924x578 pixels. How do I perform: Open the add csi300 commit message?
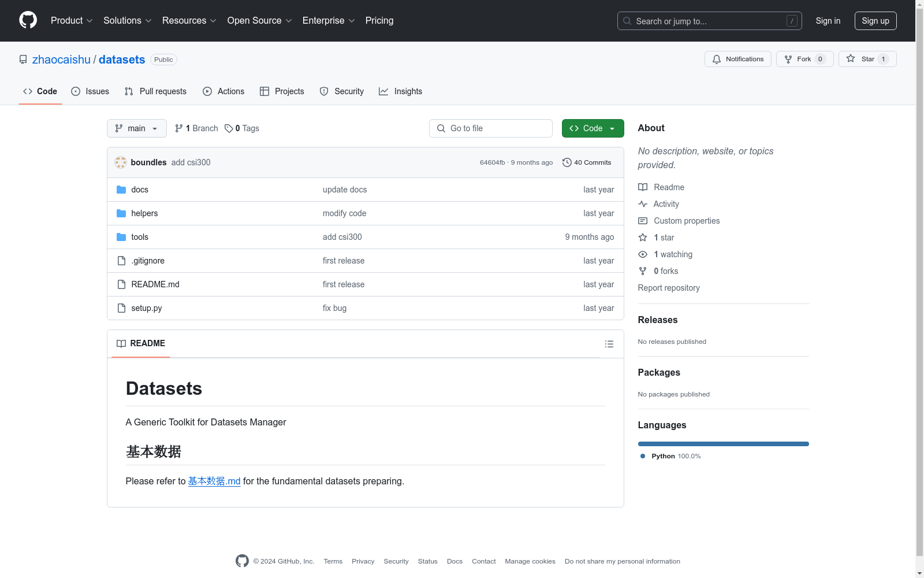click(x=191, y=162)
